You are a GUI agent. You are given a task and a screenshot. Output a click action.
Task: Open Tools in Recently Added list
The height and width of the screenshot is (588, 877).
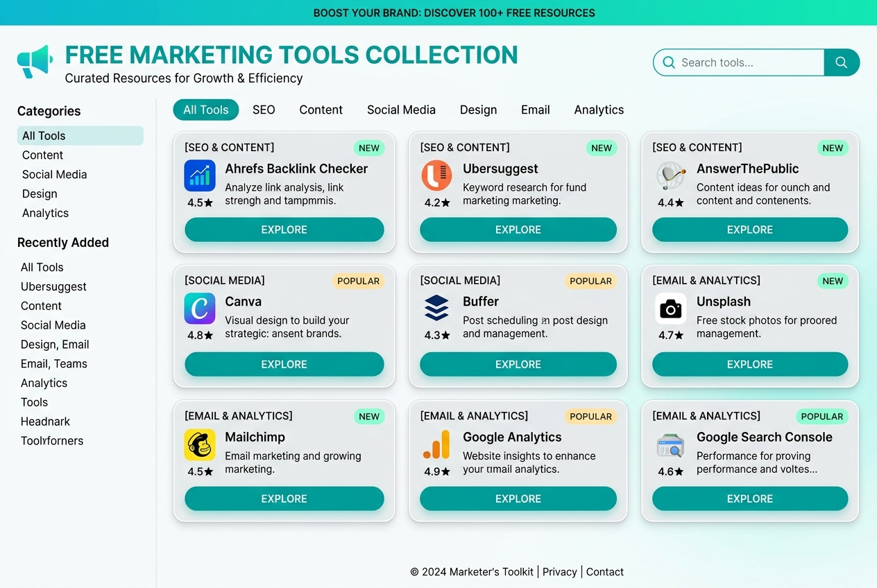coord(34,402)
